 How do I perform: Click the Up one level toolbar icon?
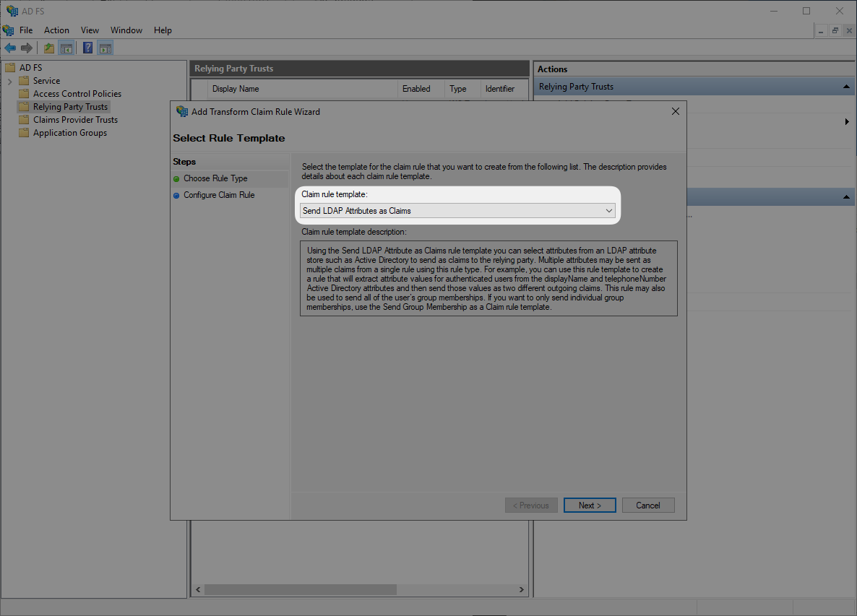48,48
